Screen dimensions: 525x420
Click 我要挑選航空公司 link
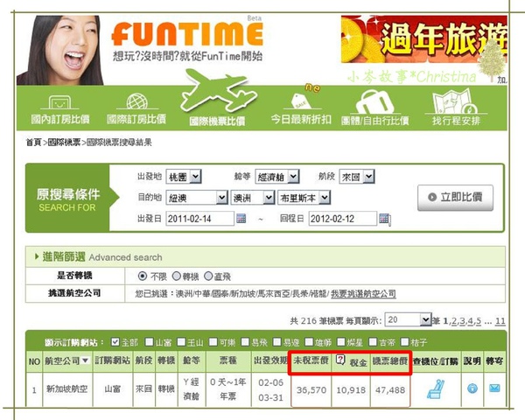point(363,294)
